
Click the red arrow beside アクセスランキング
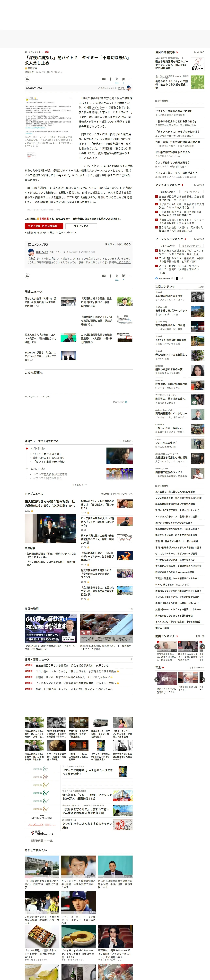click(182, 185)
